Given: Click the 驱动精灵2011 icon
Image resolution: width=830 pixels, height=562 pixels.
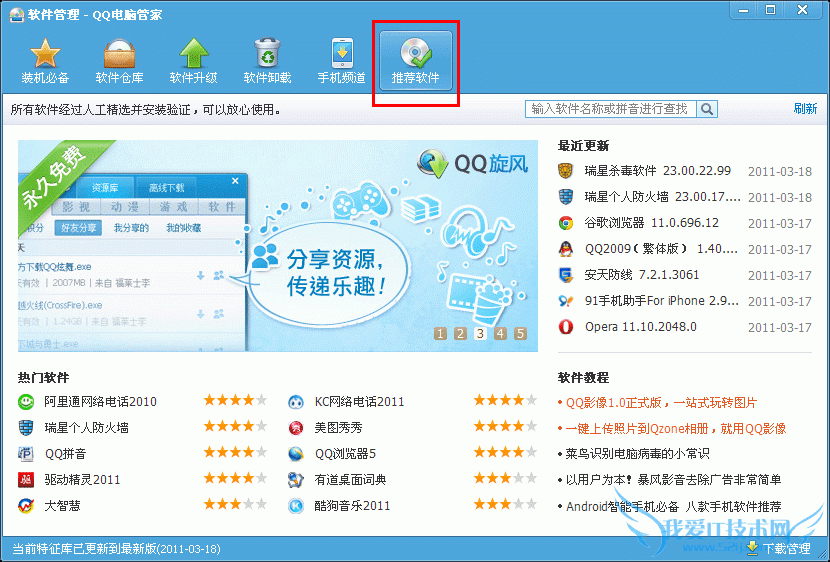Looking at the screenshot, I should click(x=26, y=479).
